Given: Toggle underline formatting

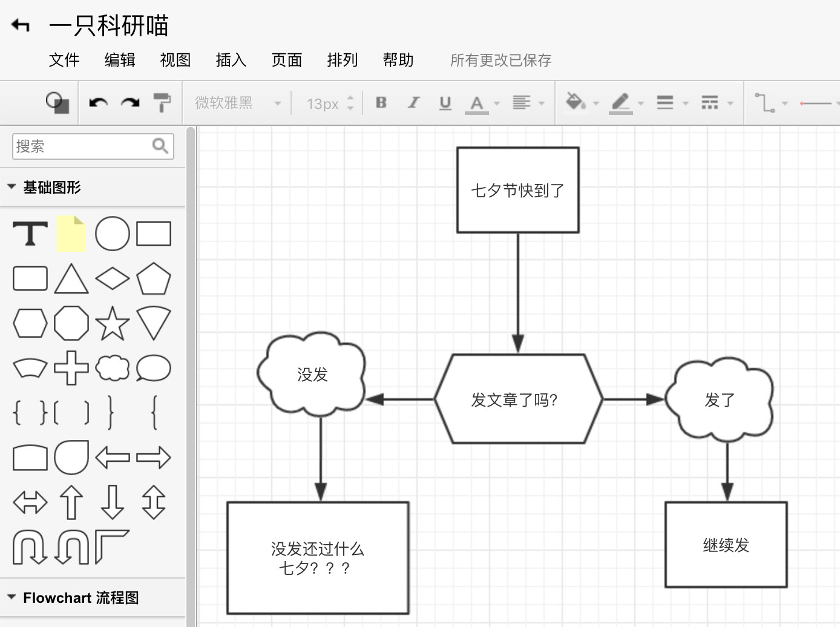Looking at the screenshot, I should tap(445, 102).
